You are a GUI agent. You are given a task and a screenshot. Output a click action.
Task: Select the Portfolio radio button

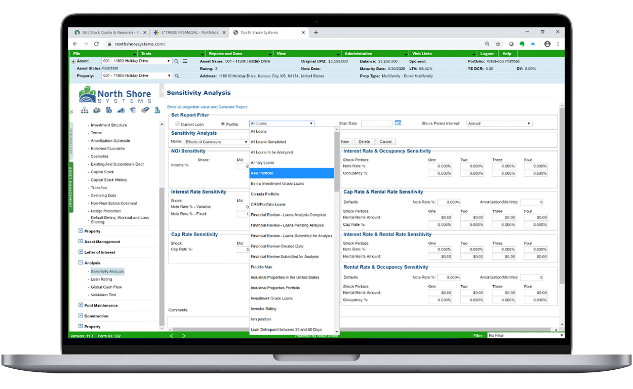[222, 123]
